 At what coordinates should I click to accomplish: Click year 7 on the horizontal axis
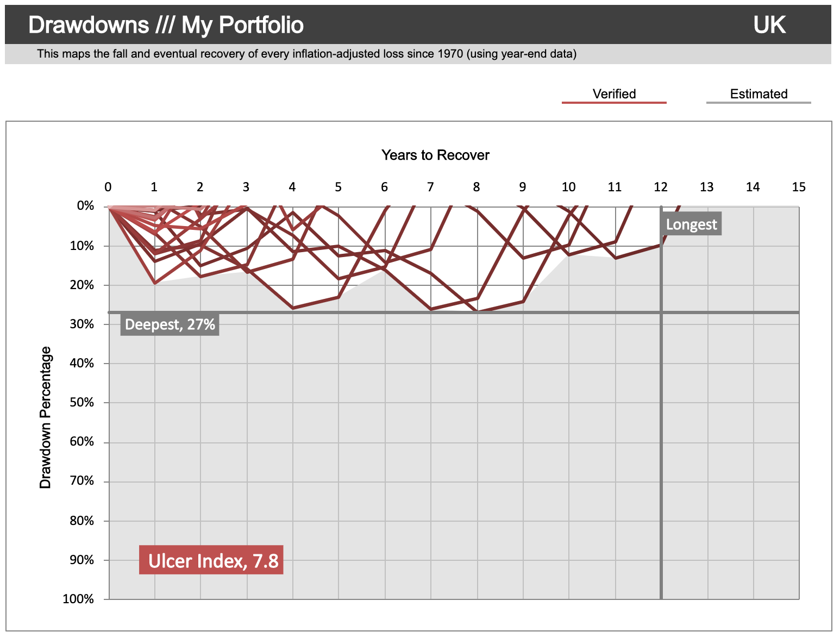tap(430, 187)
